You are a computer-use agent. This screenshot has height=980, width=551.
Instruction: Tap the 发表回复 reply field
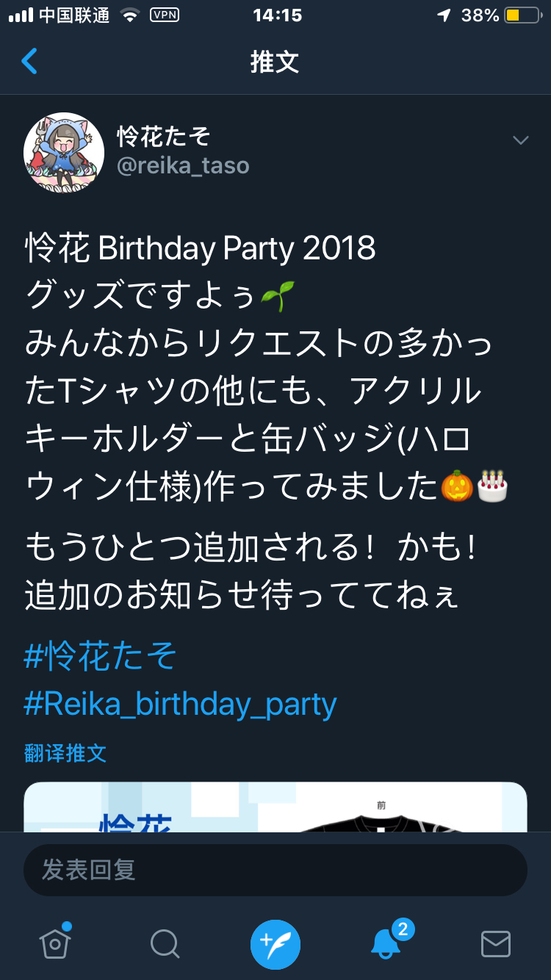click(x=275, y=870)
